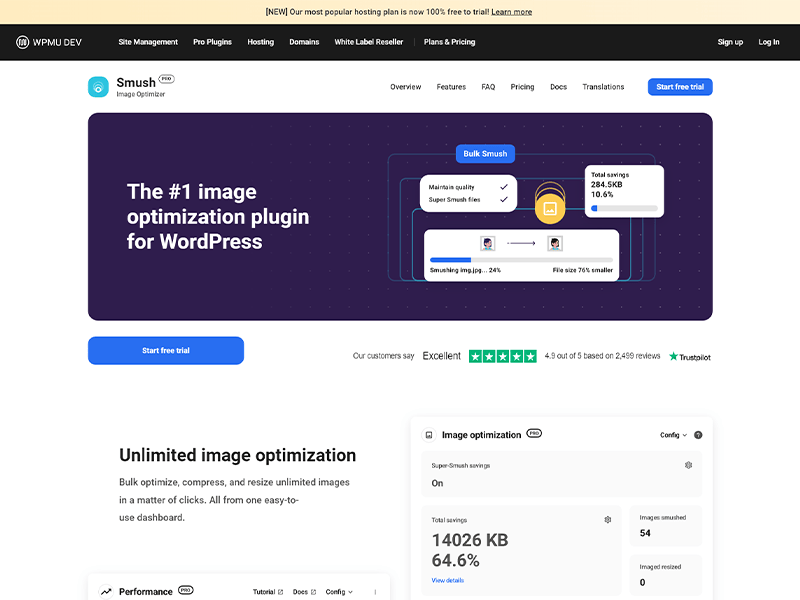800x600 pixels.
Task: Follow the Learn more banner link
Action: point(512,12)
